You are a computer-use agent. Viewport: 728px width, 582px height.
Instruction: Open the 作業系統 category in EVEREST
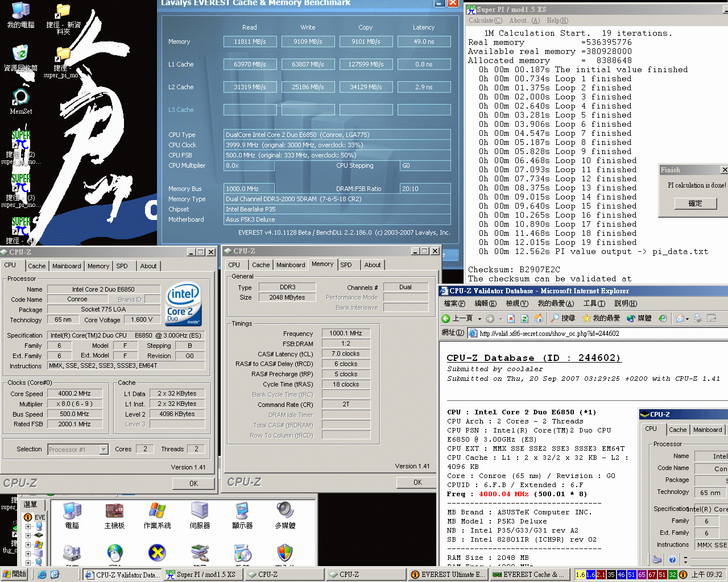158,515
